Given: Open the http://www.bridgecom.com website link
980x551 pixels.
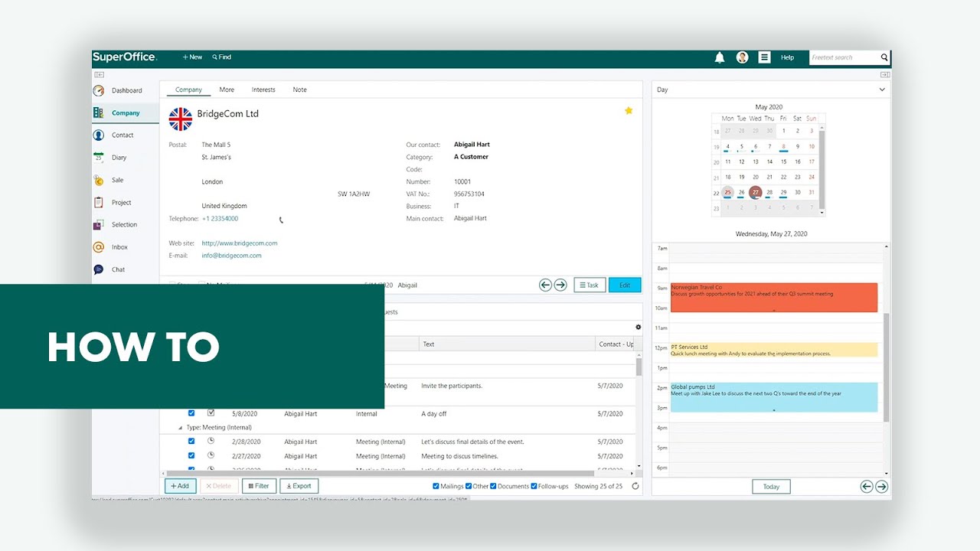Looking at the screenshot, I should point(240,243).
